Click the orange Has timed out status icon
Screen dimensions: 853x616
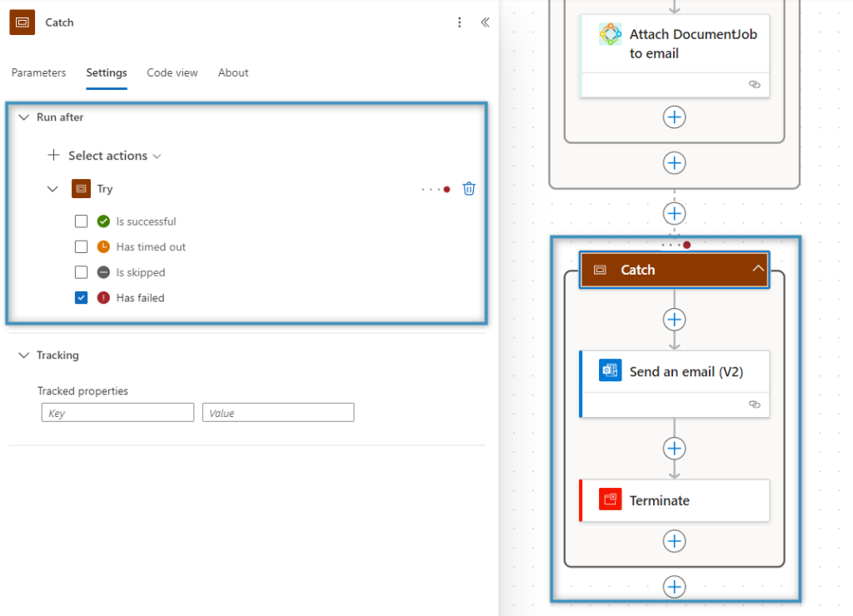click(x=103, y=247)
